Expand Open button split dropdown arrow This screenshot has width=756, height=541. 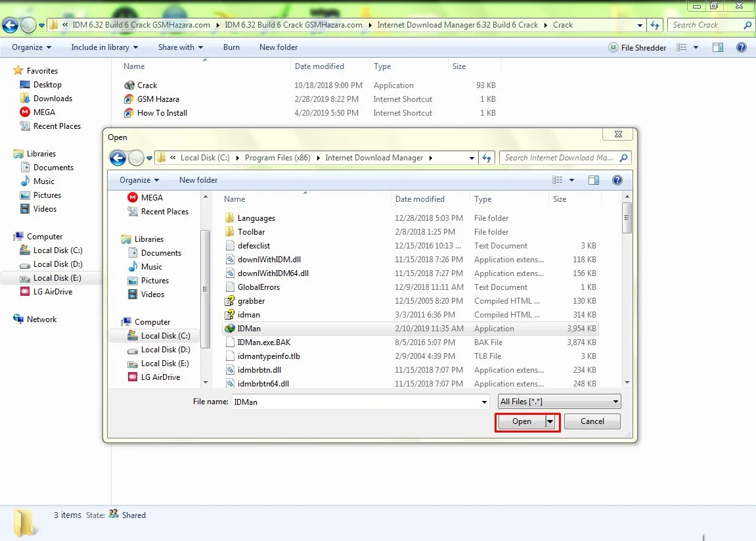(x=550, y=422)
